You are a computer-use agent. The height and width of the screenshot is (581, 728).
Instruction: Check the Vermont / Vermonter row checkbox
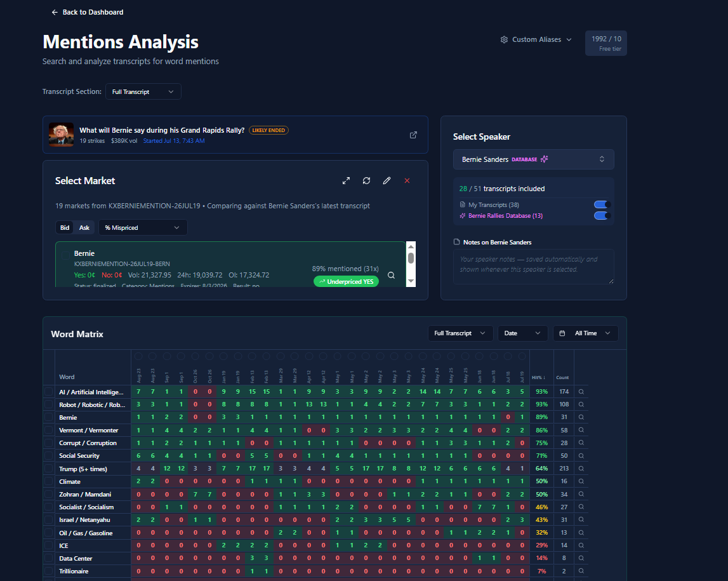tap(49, 430)
